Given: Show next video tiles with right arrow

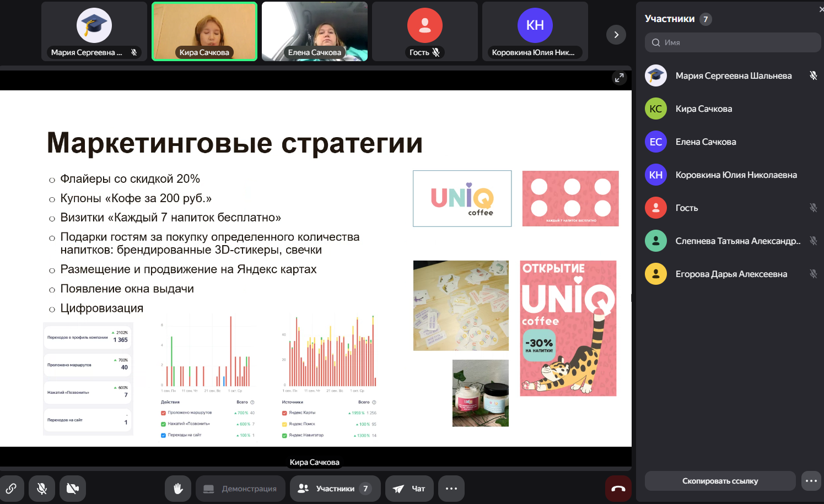Looking at the screenshot, I should click(616, 35).
